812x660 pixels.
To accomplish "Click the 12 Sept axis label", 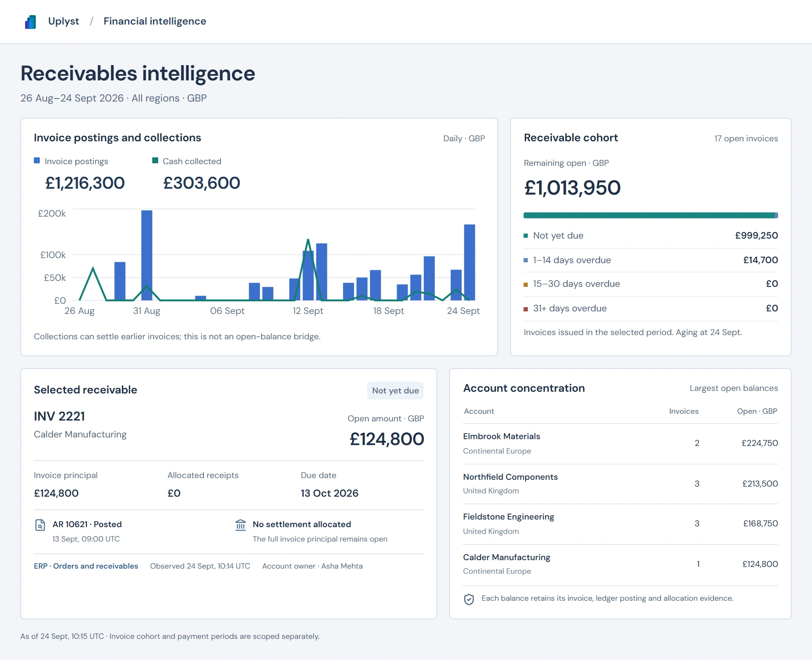I will tap(308, 311).
